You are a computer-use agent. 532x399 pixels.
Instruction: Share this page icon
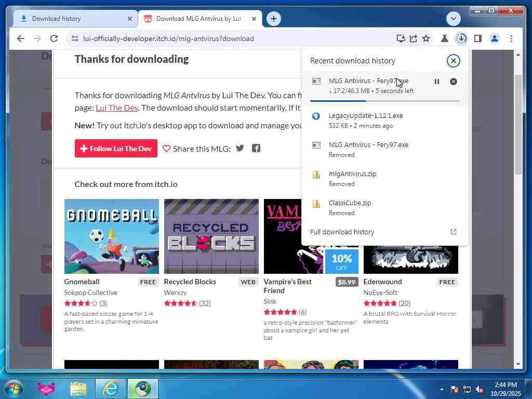pyautogui.click(x=413, y=38)
